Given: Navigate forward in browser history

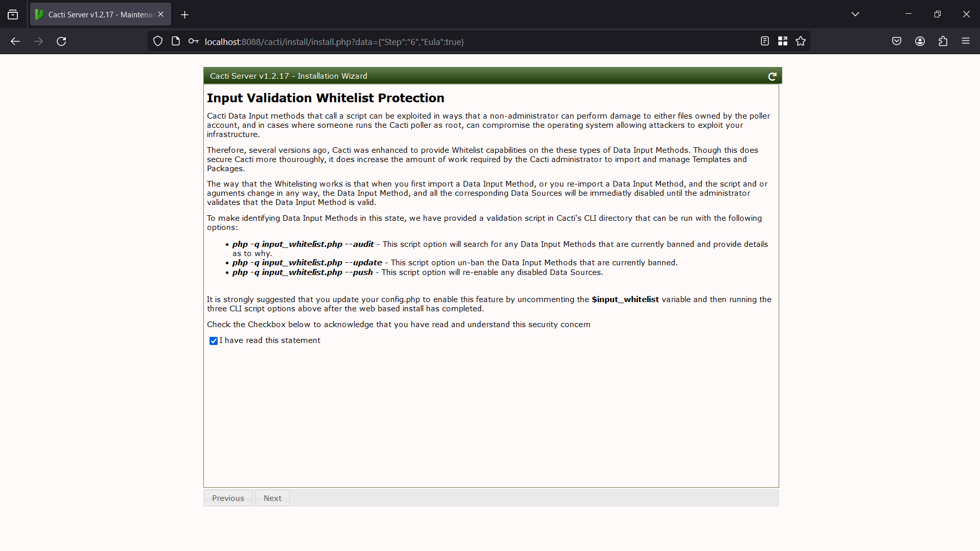Looking at the screenshot, I should tap(38, 41).
